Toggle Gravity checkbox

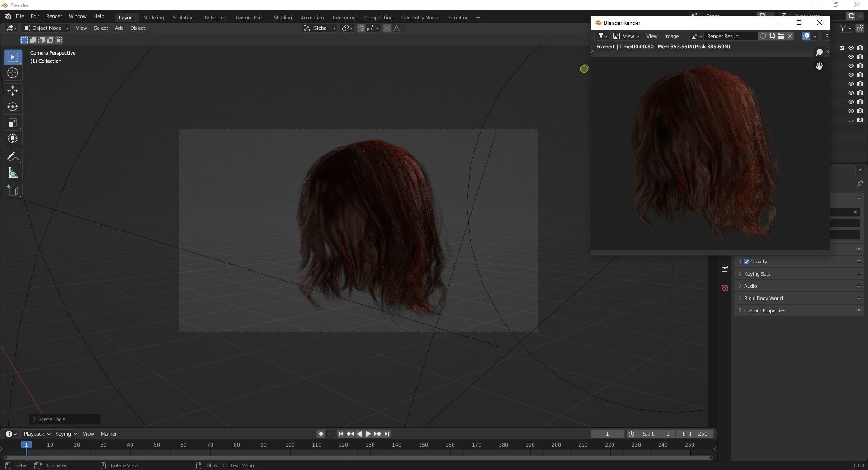pos(746,262)
